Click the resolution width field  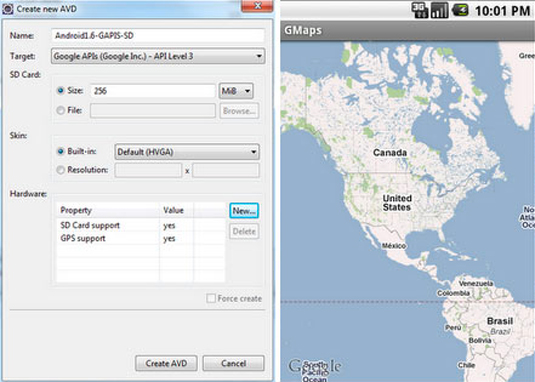click(x=148, y=170)
